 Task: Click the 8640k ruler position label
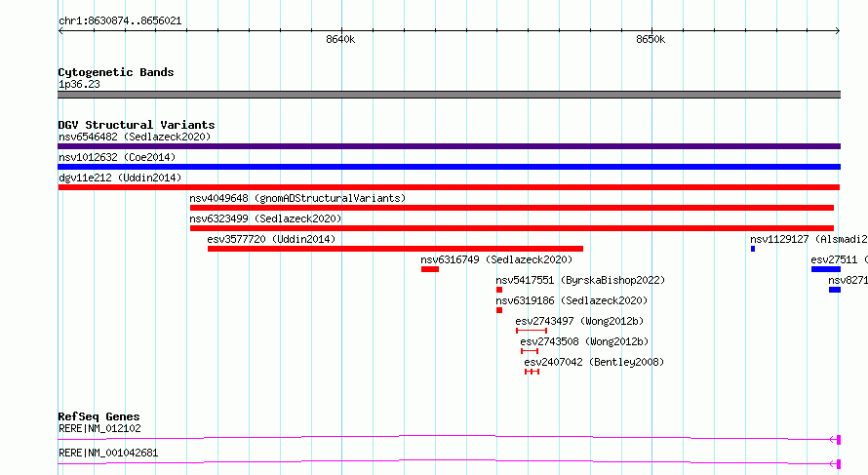pyautogui.click(x=340, y=39)
